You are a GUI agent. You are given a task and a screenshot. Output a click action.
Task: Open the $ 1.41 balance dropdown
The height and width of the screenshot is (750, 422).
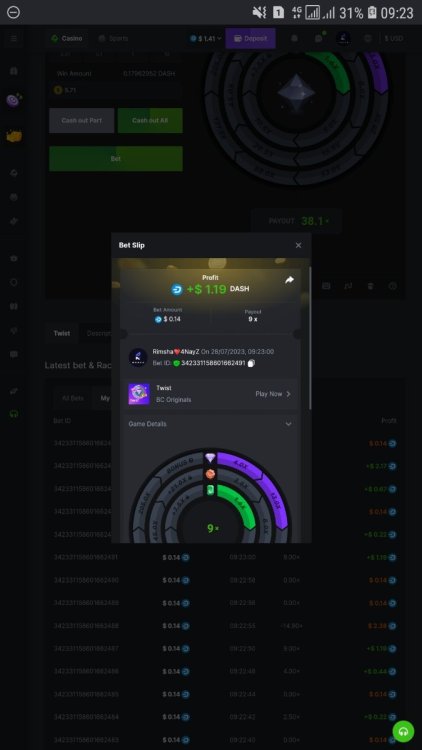206,38
